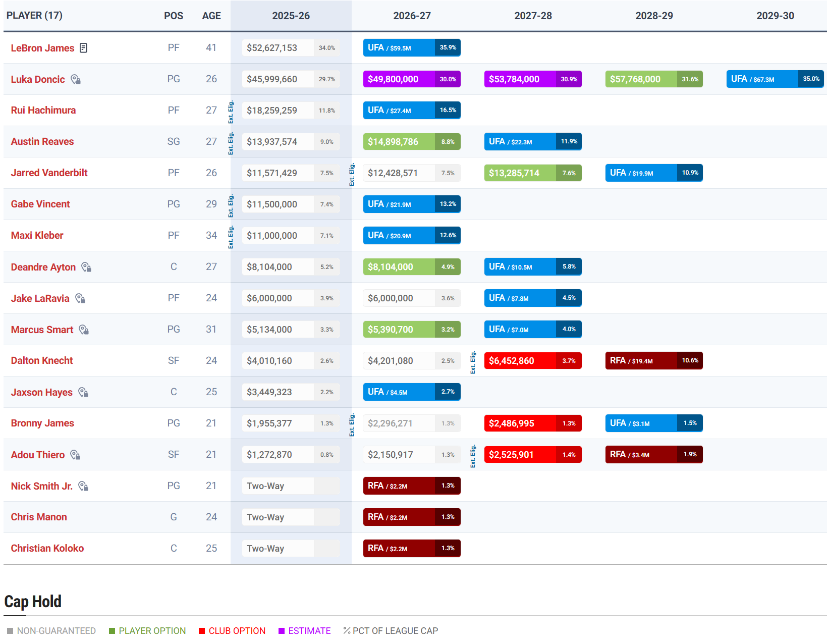Select the lock tag icon beside Adou Thiero
The height and width of the screenshot is (644, 827).
pyautogui.click(x=76, y=455)
